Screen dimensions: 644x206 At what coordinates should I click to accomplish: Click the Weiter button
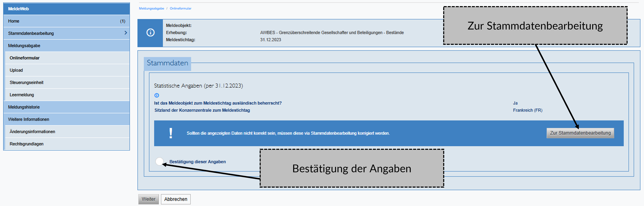(149, 199)
